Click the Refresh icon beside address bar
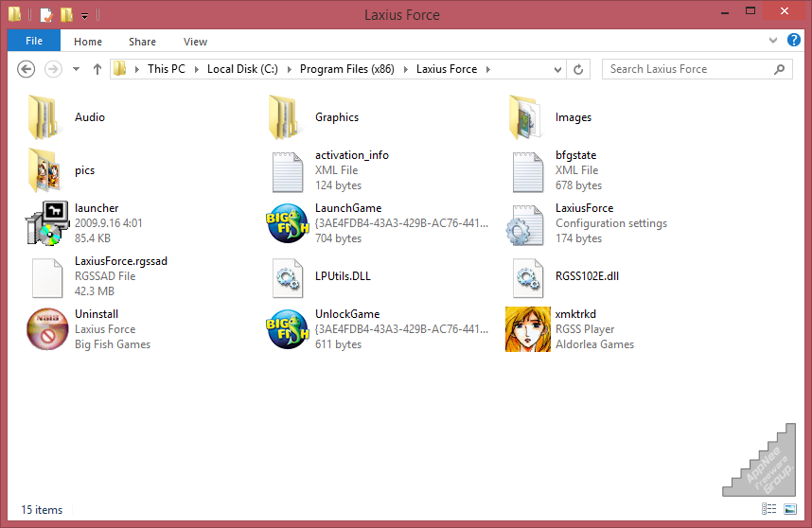The image size is (812, 528). click(578, 69)
